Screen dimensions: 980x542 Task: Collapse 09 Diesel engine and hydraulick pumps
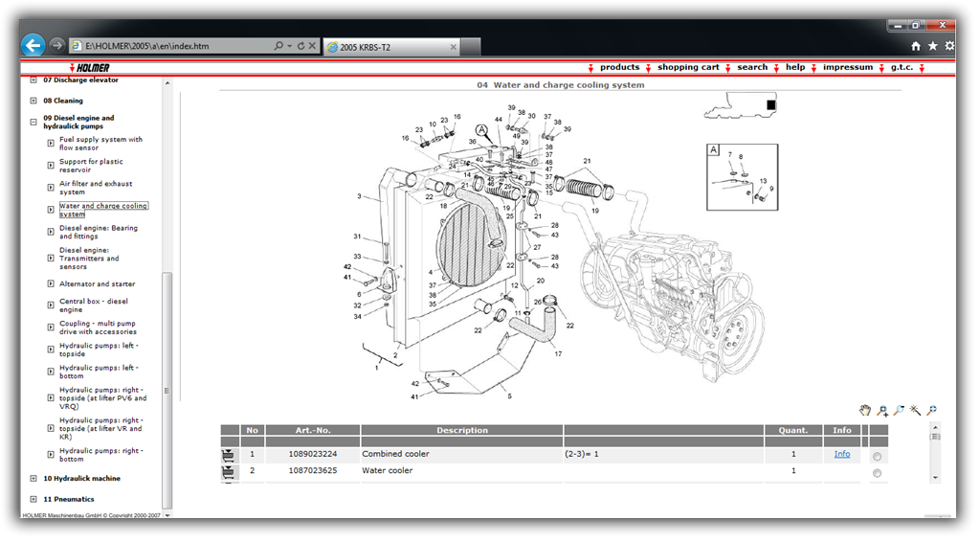[33, 122]
